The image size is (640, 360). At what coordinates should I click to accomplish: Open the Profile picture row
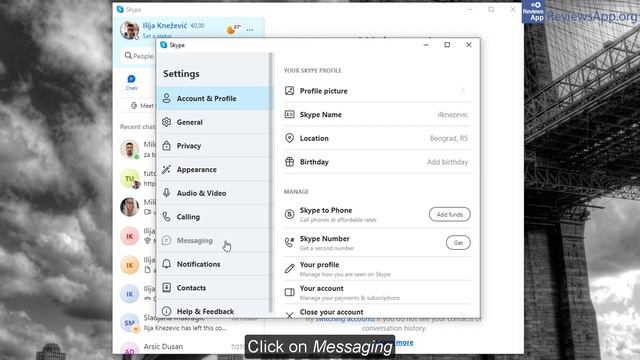click(x=377, y=91)
